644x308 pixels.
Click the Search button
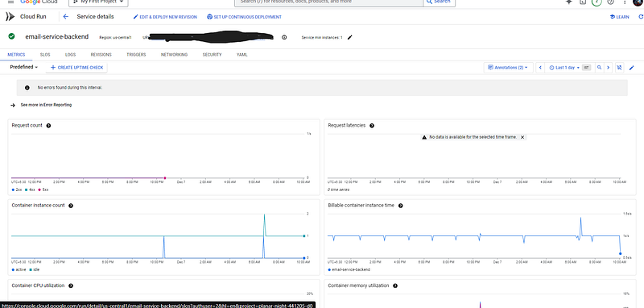point(438,2)
